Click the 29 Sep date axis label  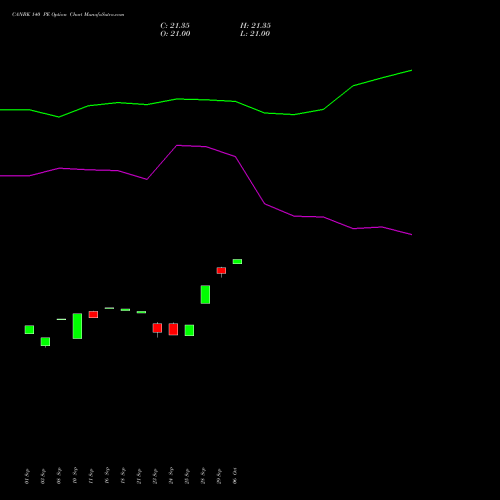pyautogui.click(x=219, y=476)
